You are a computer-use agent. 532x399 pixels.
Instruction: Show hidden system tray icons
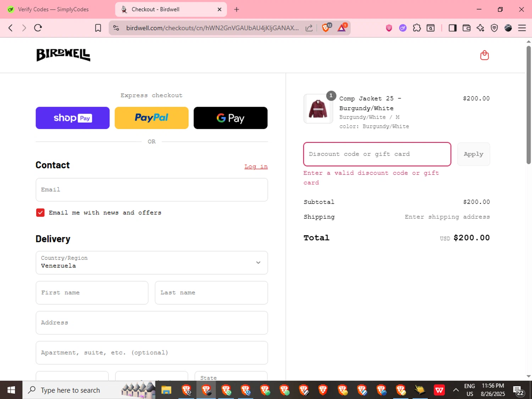pos(456,390)
